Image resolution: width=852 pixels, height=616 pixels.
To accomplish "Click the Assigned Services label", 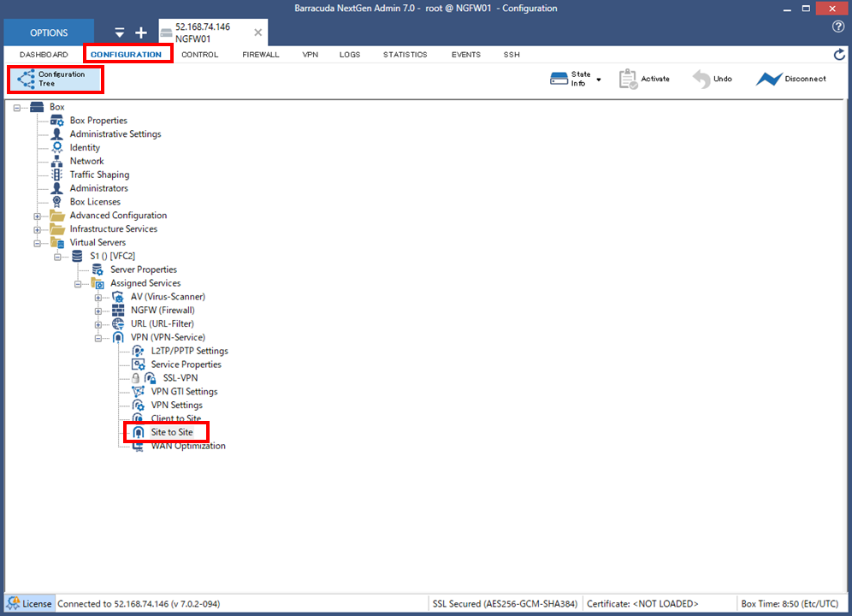I will (x=145, y=283).
